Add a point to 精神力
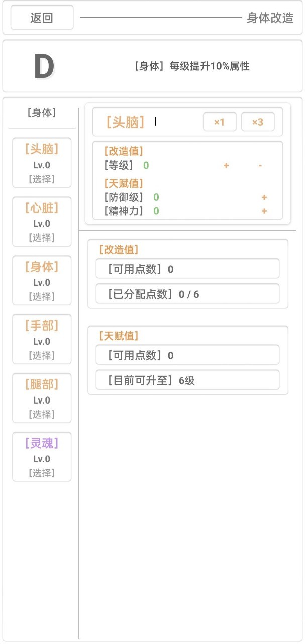Screen dimensions: 305x644 264,211
